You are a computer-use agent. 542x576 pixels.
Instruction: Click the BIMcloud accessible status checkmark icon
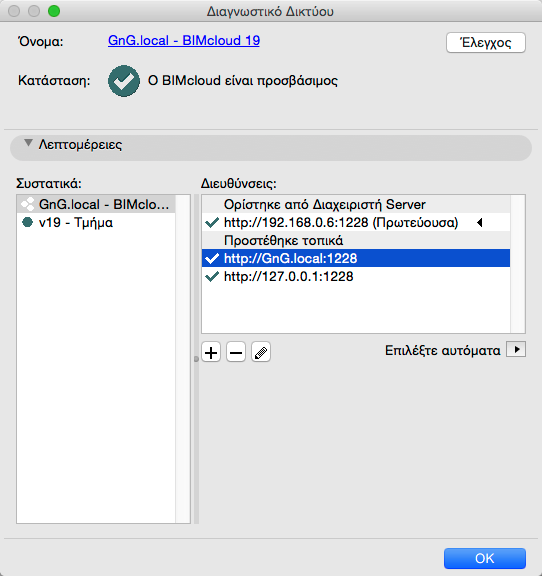click(x=124, y=81)
